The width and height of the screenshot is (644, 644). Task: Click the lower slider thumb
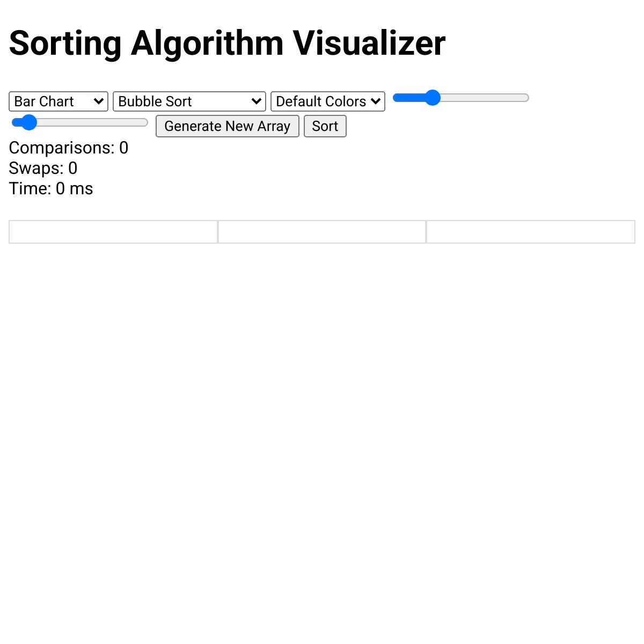(x=28, y=122)
